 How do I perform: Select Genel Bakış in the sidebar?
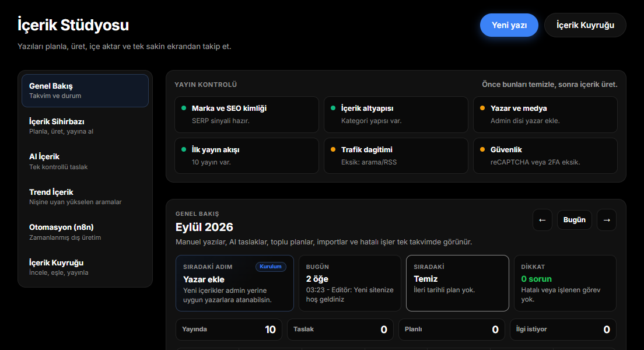(x=85, y=90)
